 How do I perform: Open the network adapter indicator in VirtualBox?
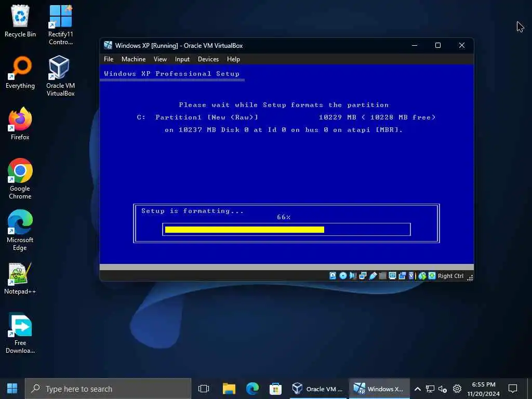pyautogui.click(x=363, y=275)
